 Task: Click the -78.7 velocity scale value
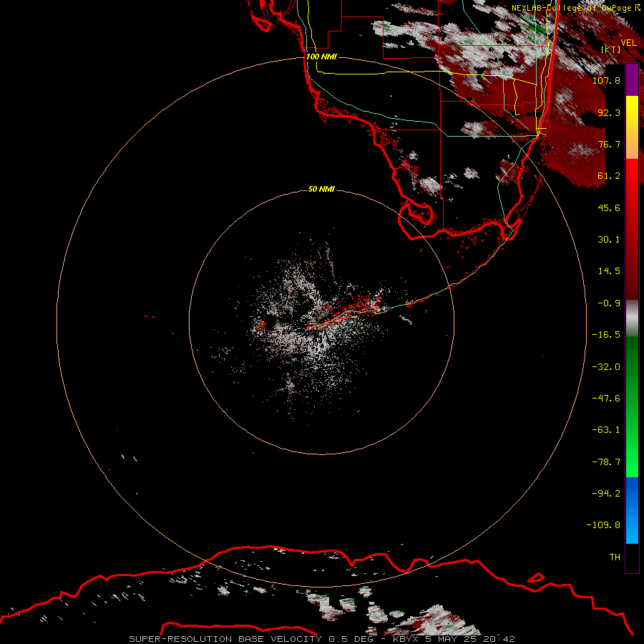click(606, 462)
